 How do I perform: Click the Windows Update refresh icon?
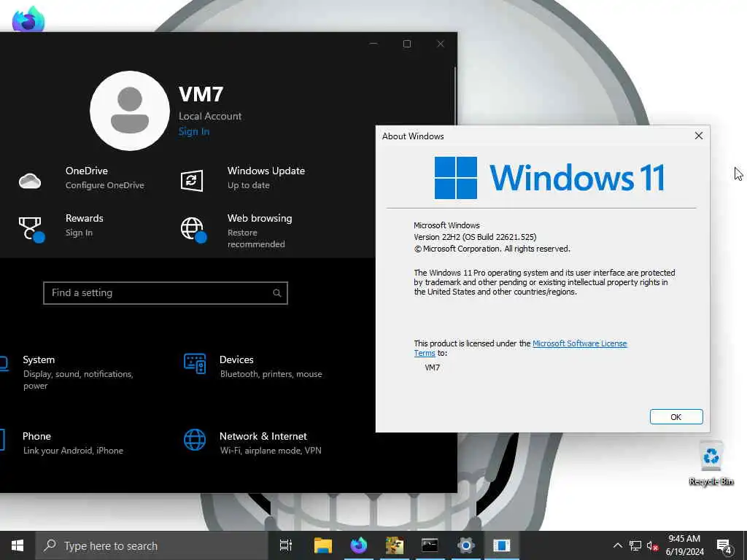192,181
